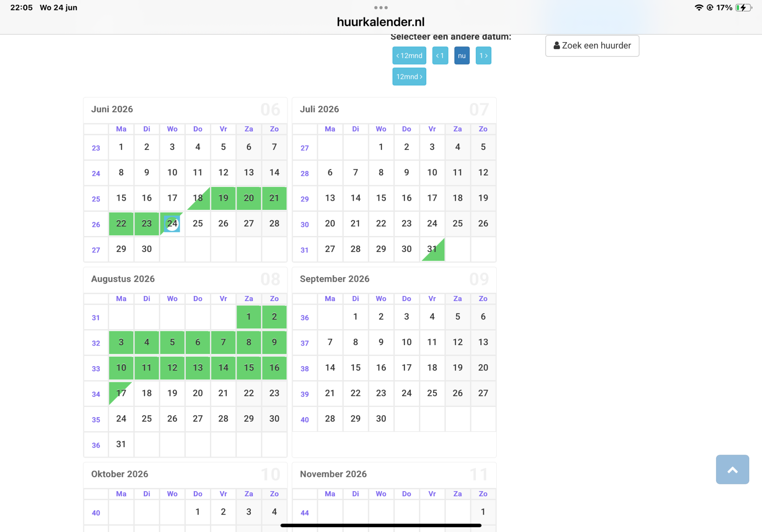The height and width of the screenshot is (532, 762).
Task: Select 15 July 2026
Action: point(381,198)
